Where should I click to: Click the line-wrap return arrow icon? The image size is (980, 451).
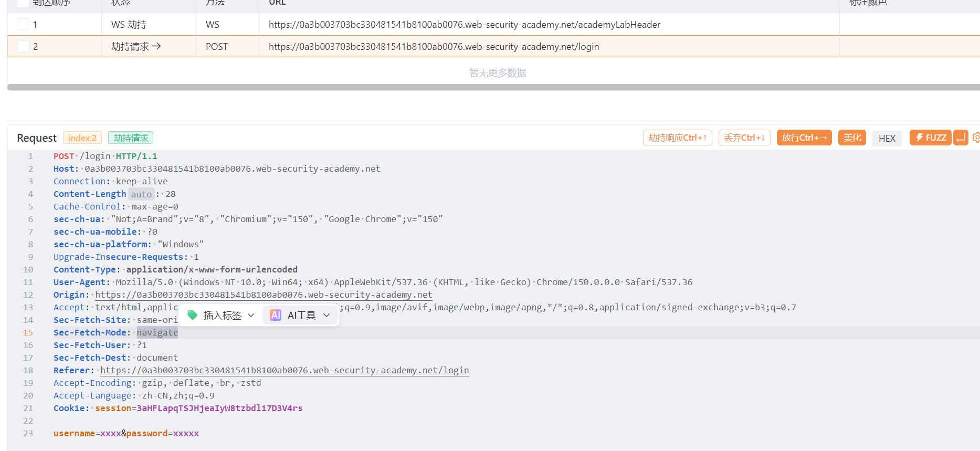tap(961, 138)
